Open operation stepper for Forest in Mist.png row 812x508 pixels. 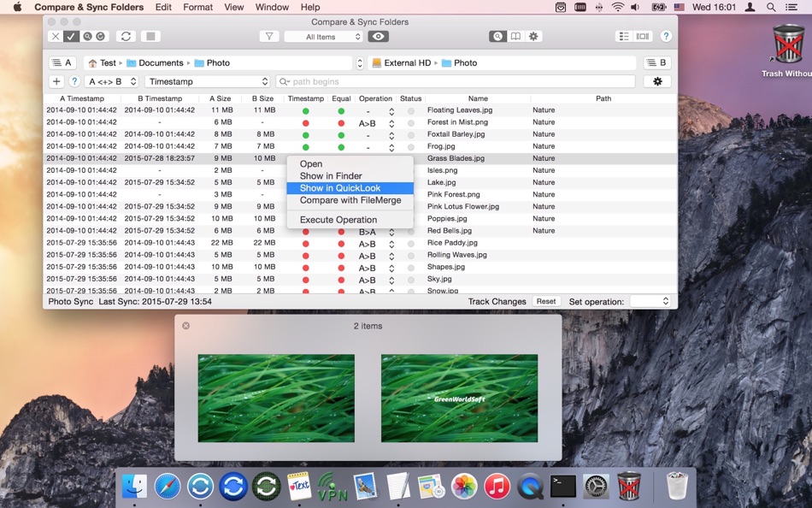tap(391, 123)
